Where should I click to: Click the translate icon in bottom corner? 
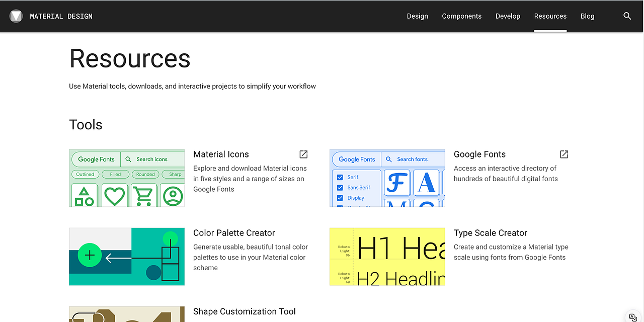[x=633, y=317]
